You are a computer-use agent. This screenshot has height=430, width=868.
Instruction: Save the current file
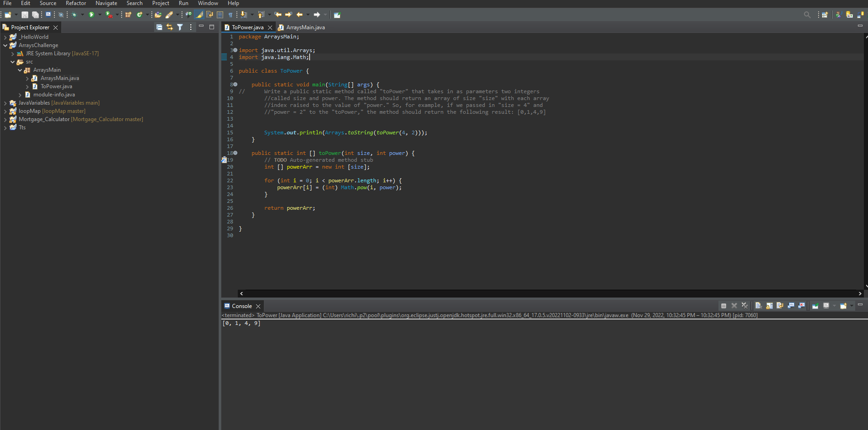(x=25, y=15)
